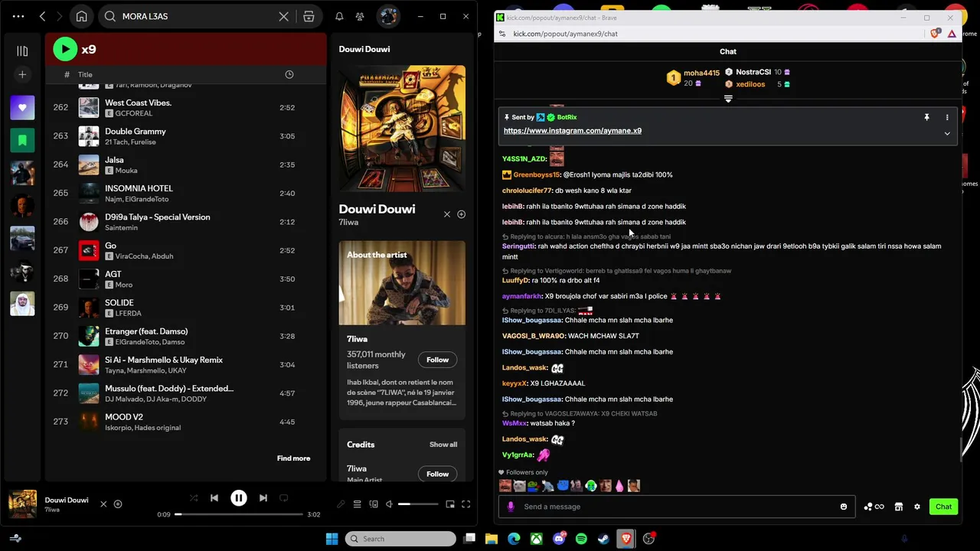This screenshot has height=551, width=980.
Task: Open the Instagram aymane.x9 pinned link
Action: (x=573, y=131)
